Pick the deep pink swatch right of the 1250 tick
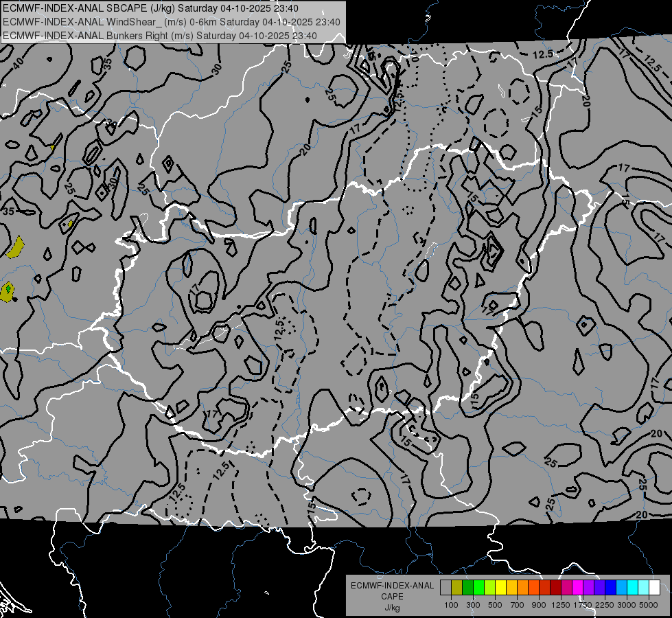 click(x=566, y=588)
